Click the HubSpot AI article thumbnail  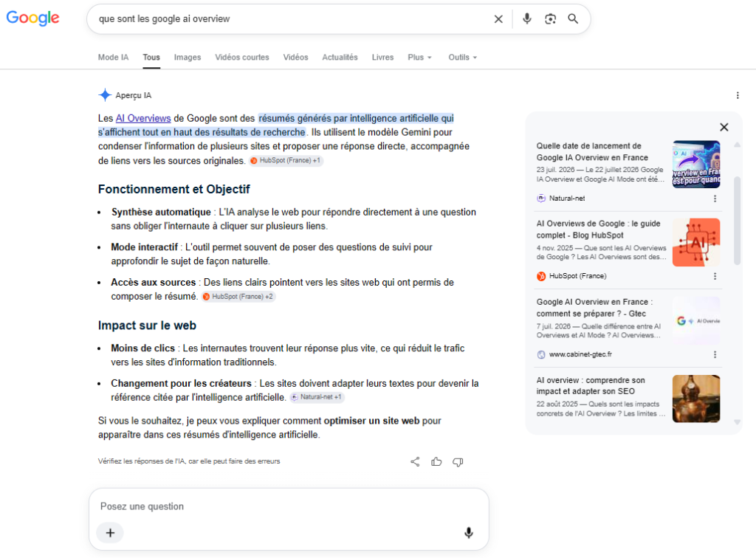coord(696,242)
